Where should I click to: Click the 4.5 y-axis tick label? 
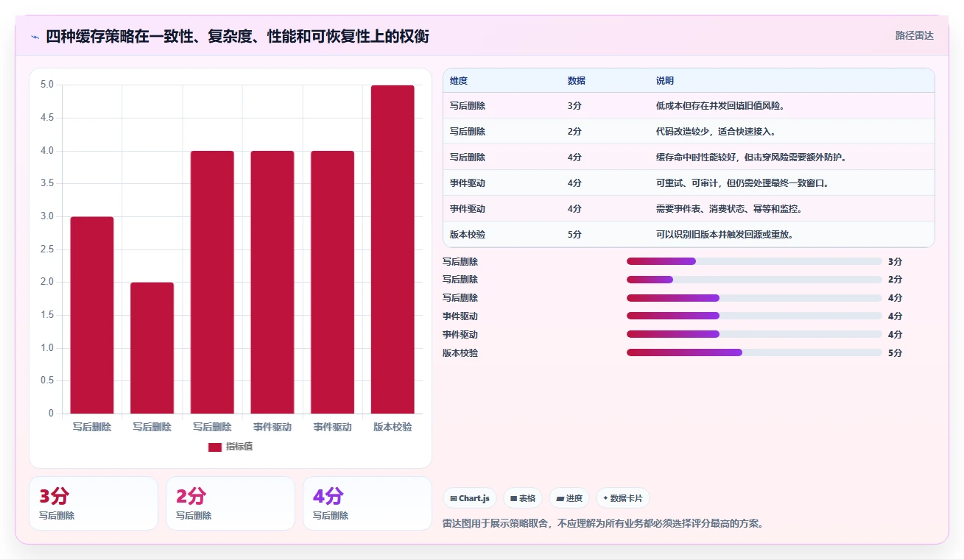click(47, 118)
